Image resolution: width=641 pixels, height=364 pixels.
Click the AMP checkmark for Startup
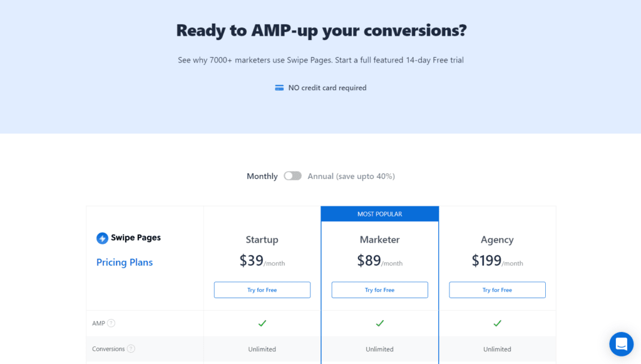(x=262, y=323)
